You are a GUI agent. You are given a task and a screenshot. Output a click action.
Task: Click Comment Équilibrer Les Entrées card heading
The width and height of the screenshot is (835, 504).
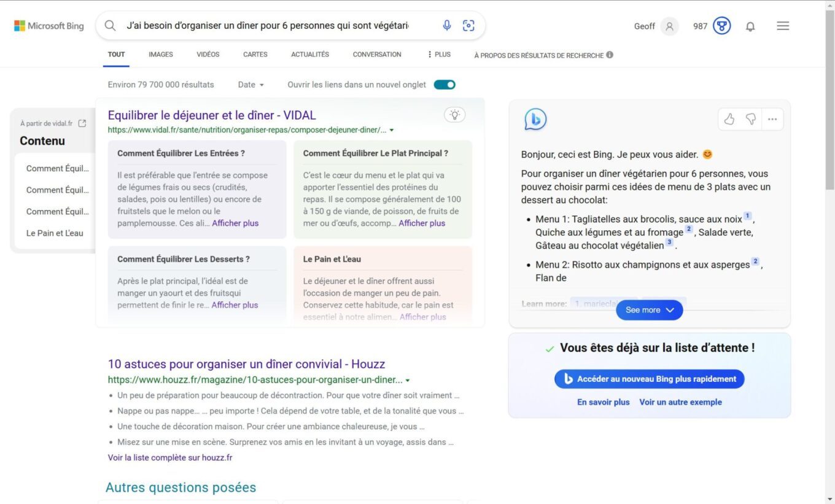click(181, 153)
